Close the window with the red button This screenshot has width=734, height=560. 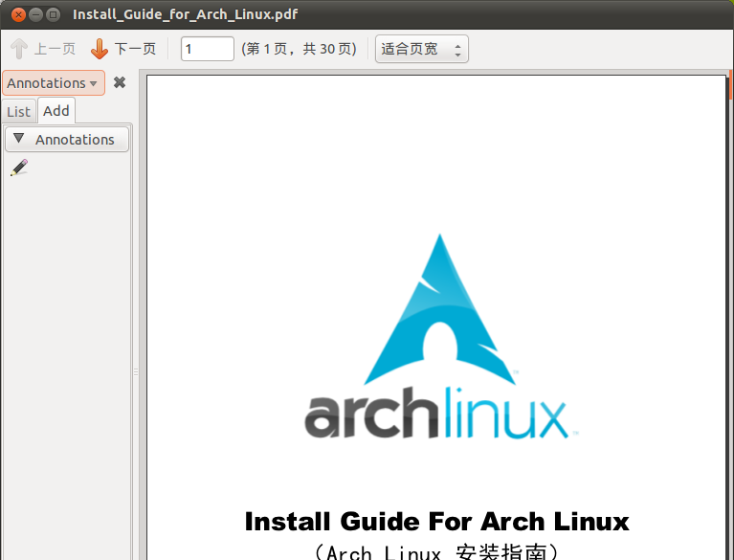point(18,14)
